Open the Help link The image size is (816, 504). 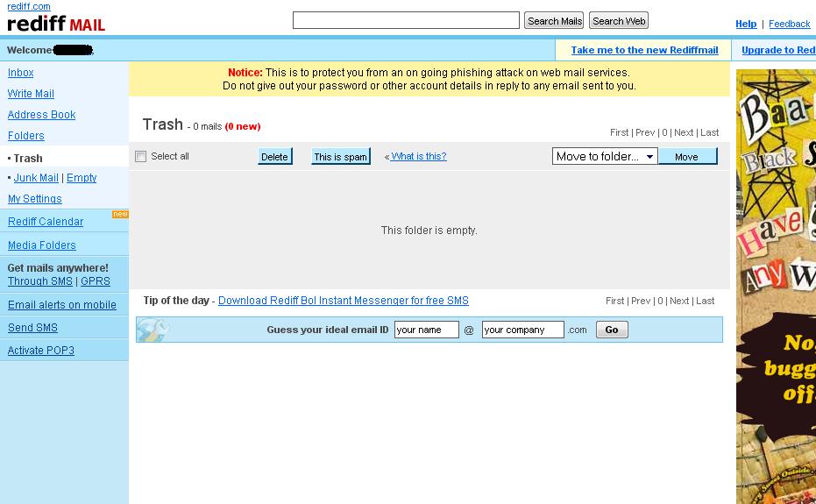coord(746,24)
